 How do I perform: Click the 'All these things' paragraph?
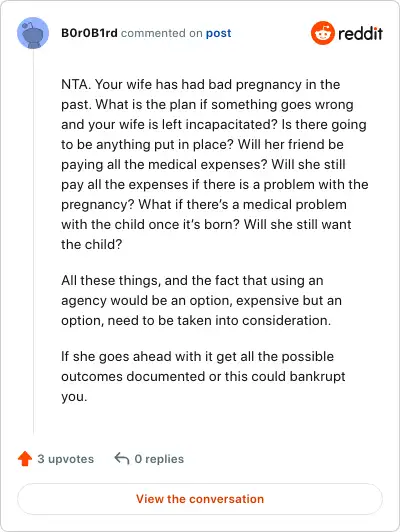tap(202, 300)
